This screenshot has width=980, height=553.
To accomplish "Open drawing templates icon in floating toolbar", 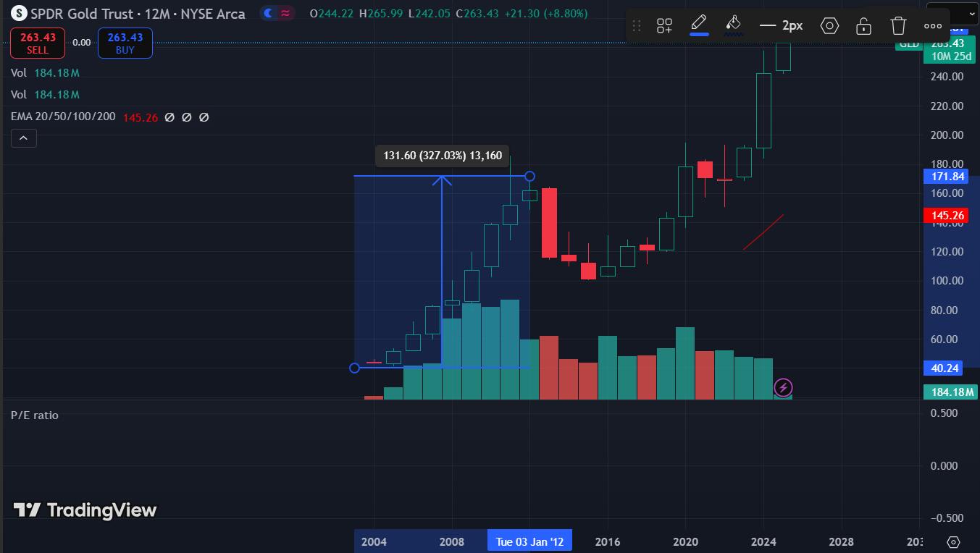I will pos(664,26).
